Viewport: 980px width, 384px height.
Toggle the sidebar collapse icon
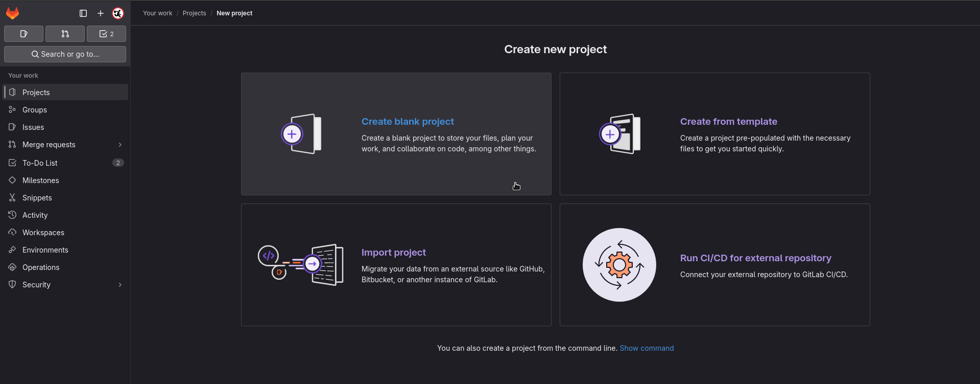83,13
